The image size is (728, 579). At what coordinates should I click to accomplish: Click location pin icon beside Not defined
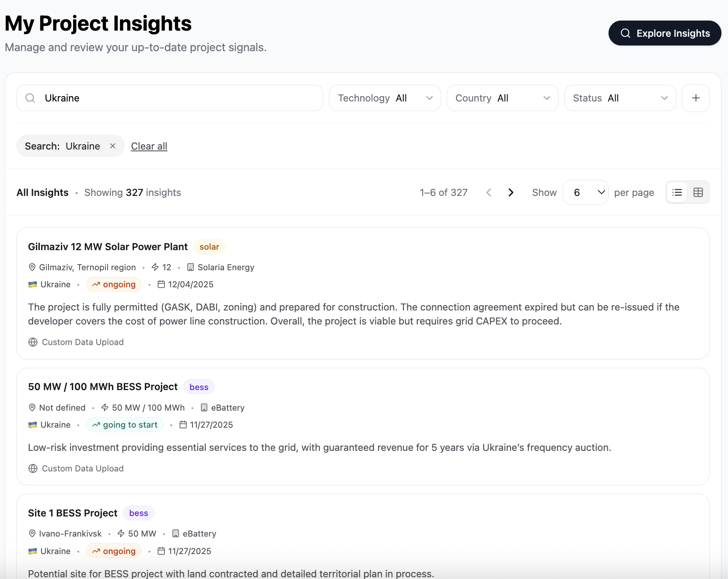pyautogui.click(x=32, y=408)
